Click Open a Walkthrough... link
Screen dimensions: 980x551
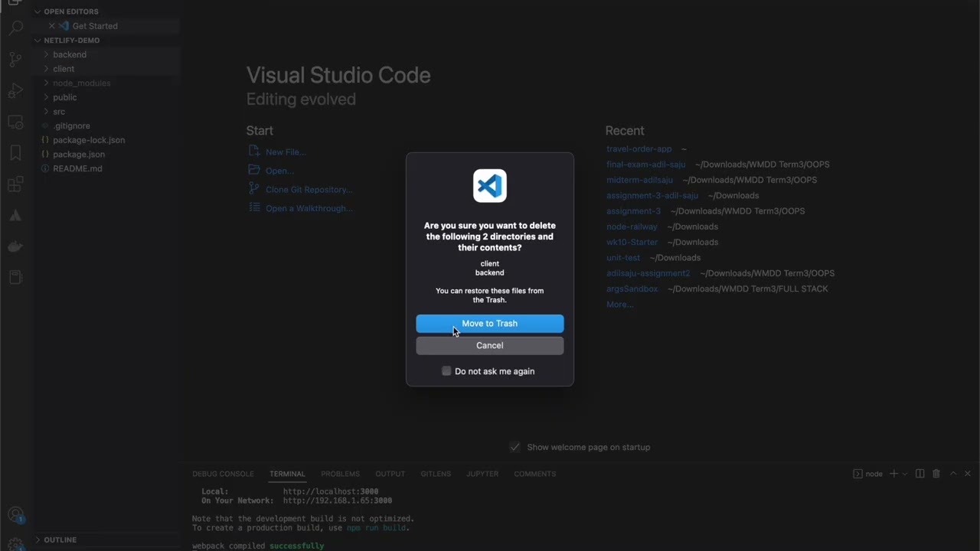point(309,208)
